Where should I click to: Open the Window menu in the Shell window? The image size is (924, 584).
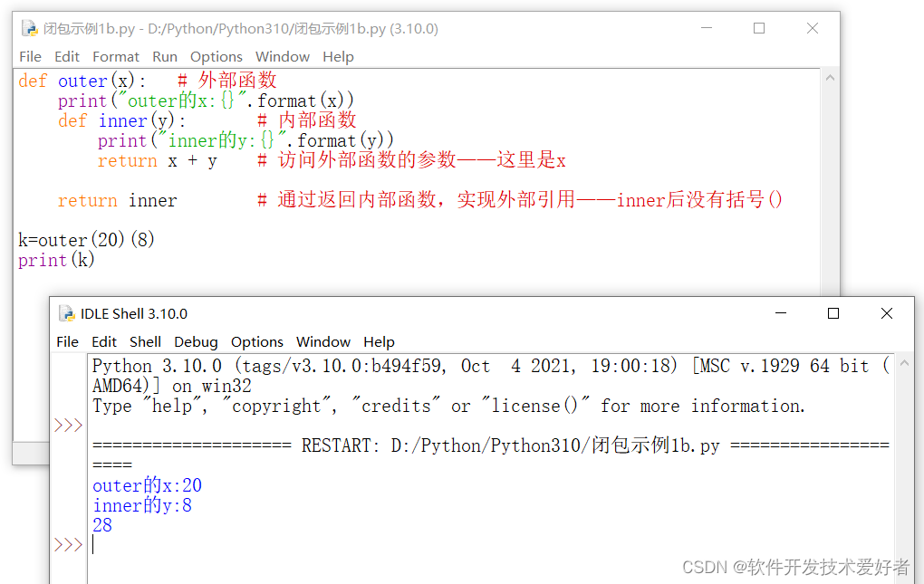pos(323,341)
